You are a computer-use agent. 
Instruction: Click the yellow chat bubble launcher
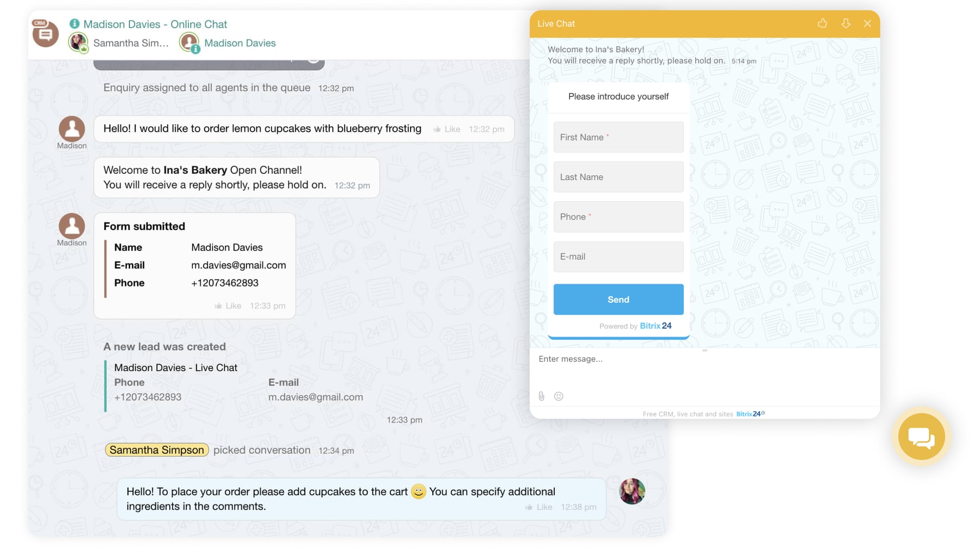pos(921,437)
